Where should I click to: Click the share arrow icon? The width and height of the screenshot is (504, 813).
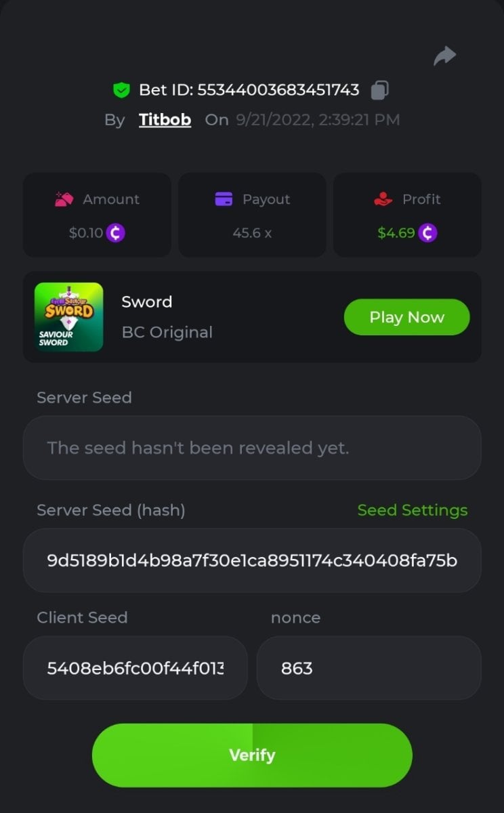point(445,56)
